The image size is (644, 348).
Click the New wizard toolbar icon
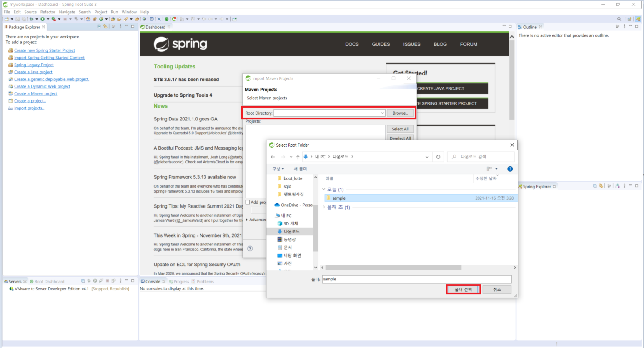tap(7, 19)
